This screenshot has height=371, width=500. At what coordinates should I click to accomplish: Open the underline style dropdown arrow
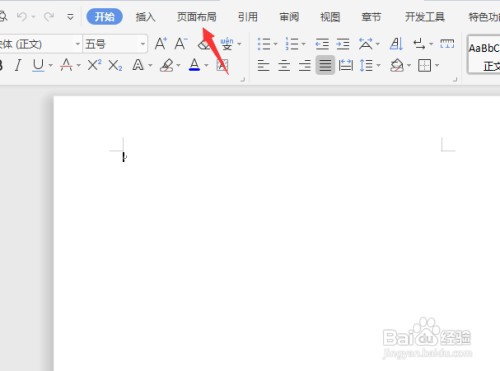click(x=51, y=65)
